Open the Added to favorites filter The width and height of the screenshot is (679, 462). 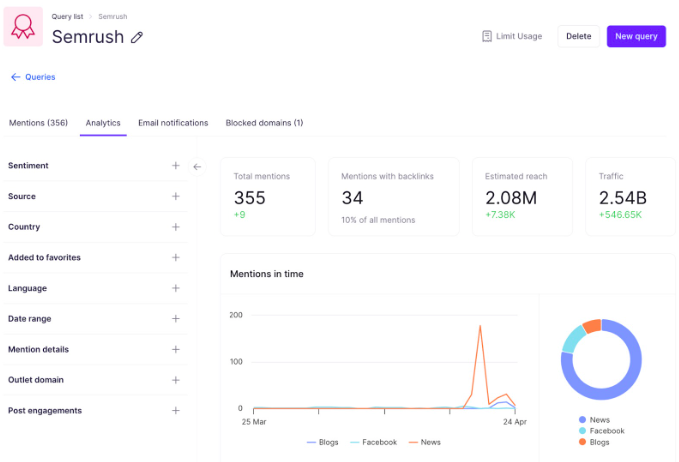(x=175, y=258)
